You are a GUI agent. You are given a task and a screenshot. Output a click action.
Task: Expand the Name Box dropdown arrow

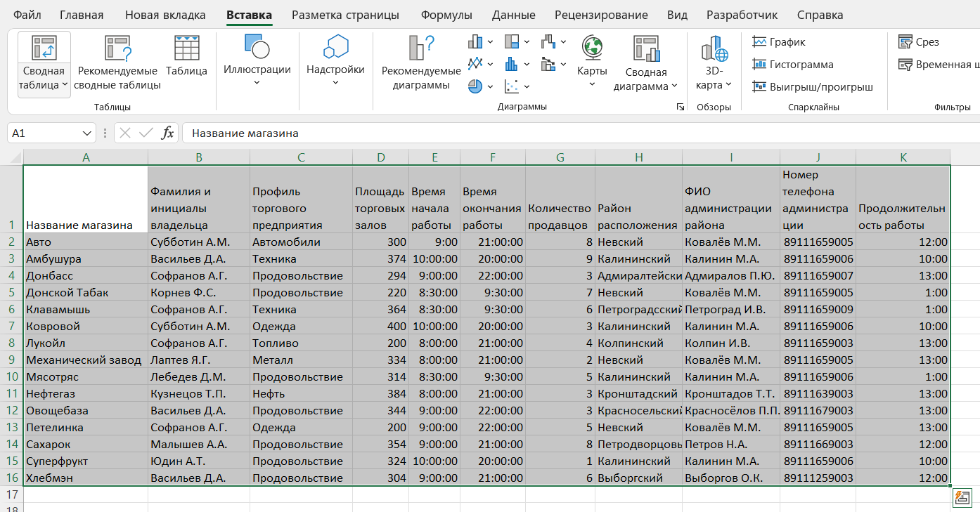tap(87, 133)
